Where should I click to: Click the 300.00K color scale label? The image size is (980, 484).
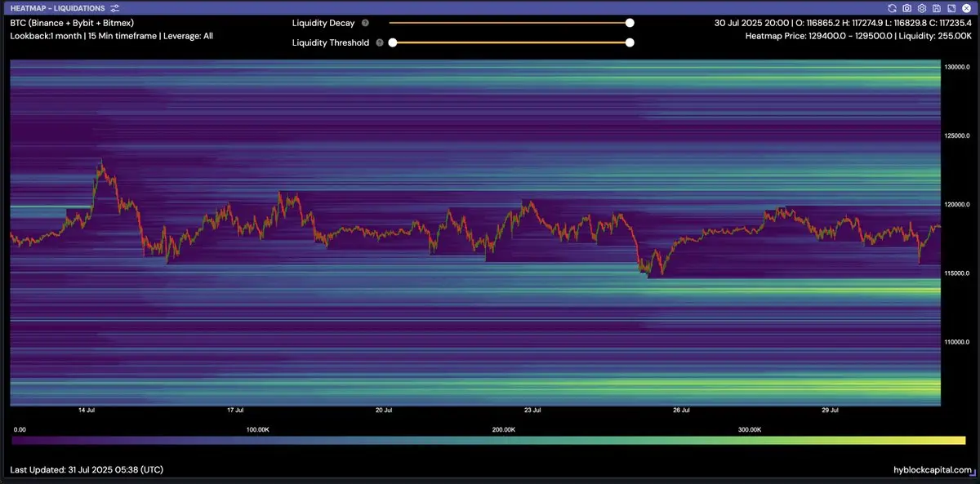pyautogui.click(x=750, y=429)
